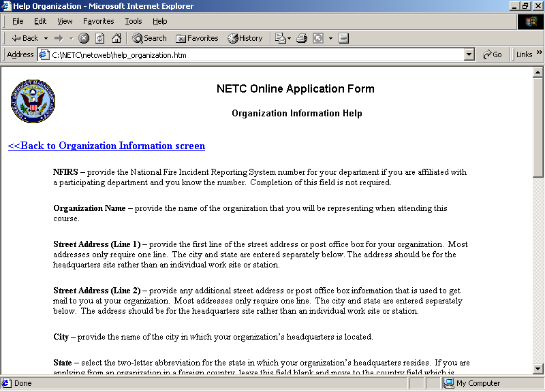Click the page icon in the Address bar
The image size is (545, 392).
click(44, 55)
